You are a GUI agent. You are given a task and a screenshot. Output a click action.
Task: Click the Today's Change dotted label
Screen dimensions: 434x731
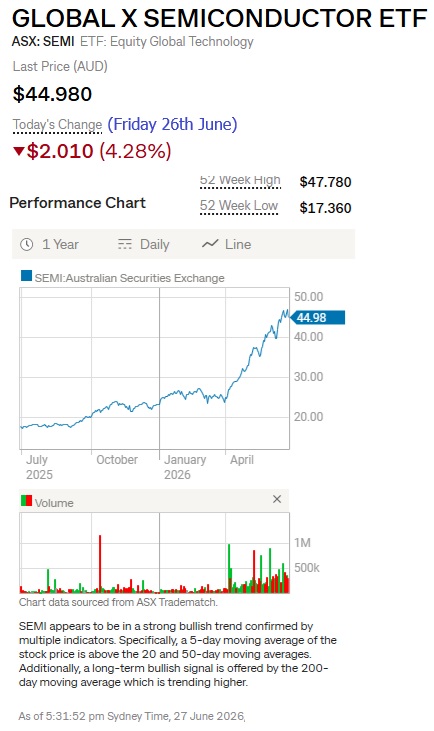coord(57,125)
